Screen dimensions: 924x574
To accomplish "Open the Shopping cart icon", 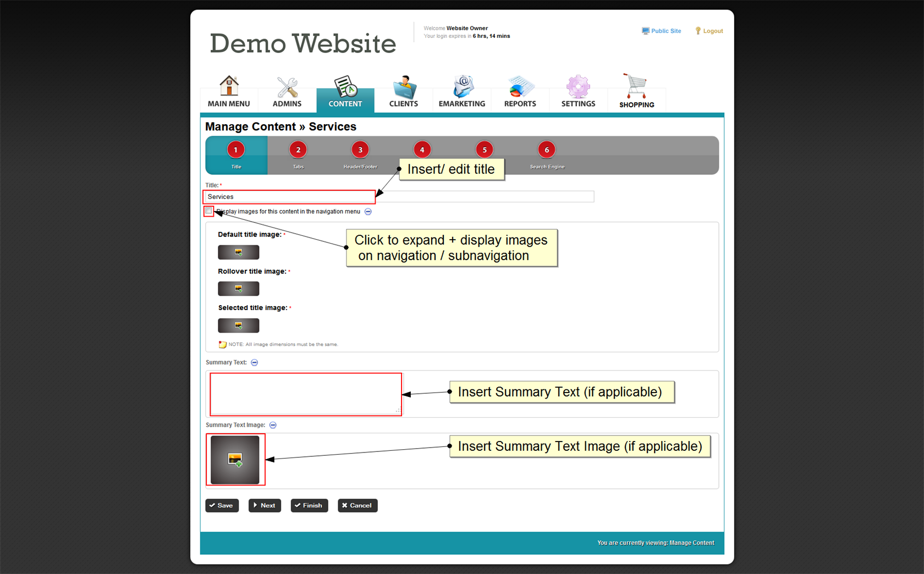I will [636, 87].
